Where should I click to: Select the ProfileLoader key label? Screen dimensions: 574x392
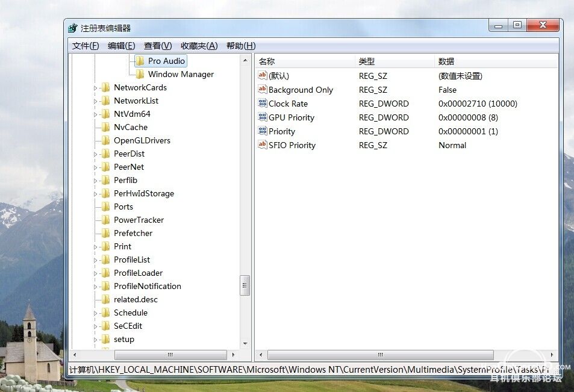click(x=138, y=273)
